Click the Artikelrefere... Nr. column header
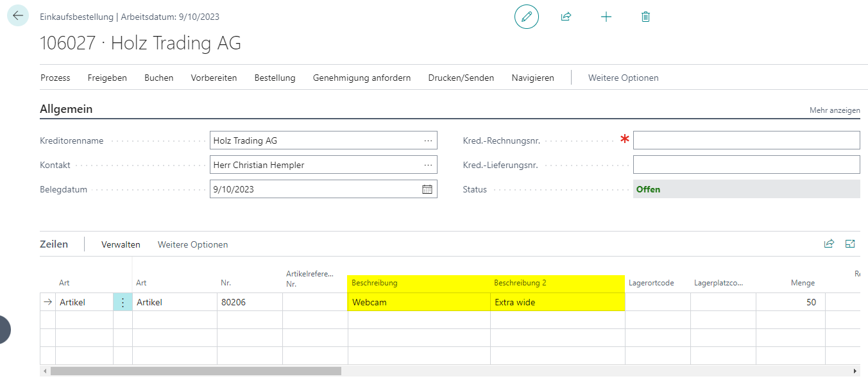The width and height of the screenshot is (868, 381). point(310,278)
